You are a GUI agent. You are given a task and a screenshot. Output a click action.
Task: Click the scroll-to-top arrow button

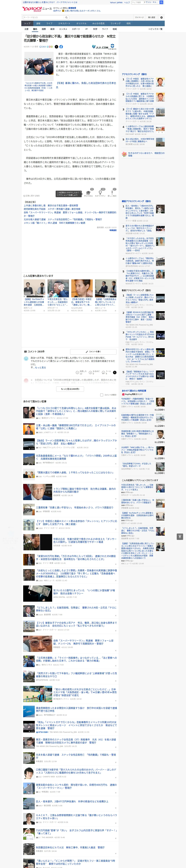tap(180, 536)
